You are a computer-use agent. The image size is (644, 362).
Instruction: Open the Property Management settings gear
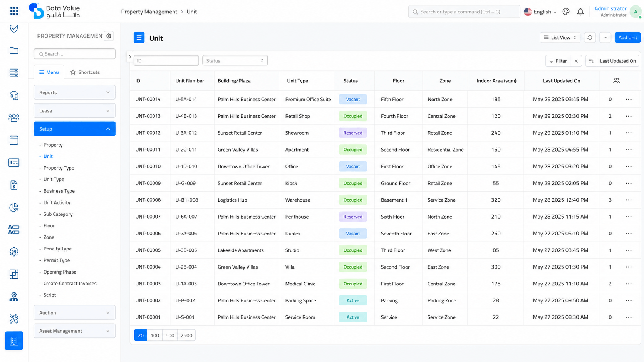point(109,36)
